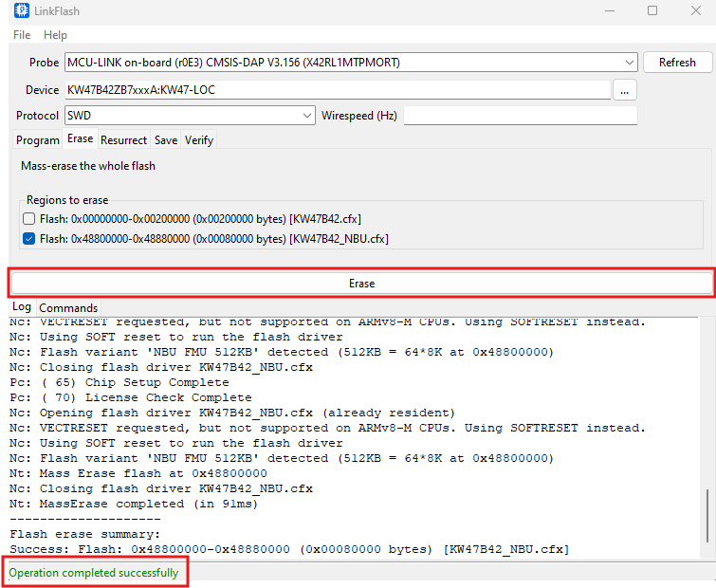Uncheck the Flash 0x48800000 KW47B42_NBU.cfx checkbox
The height and width of the screenshot is (588, 716).
[28, 239]
